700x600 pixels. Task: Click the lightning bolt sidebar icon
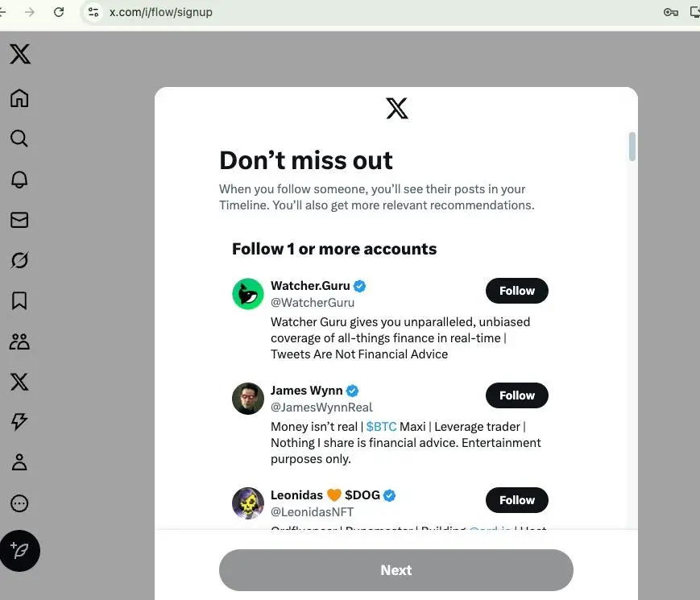tap(19, 422)
